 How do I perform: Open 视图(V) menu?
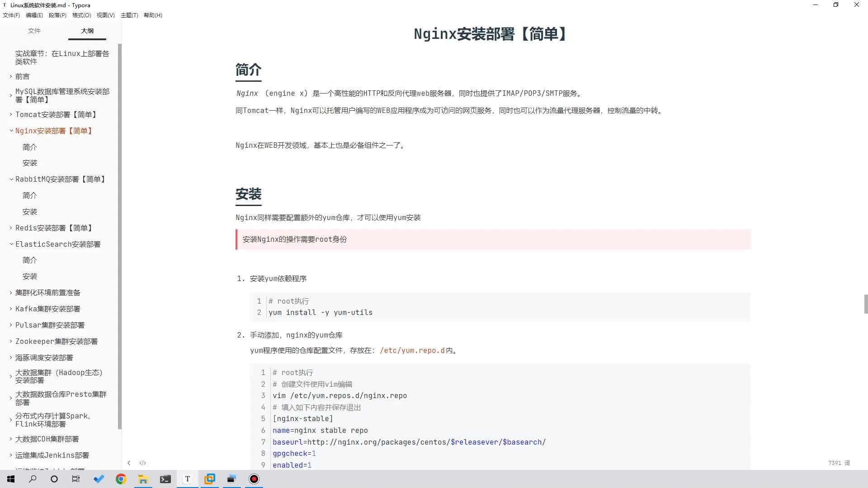click(105, 15)
